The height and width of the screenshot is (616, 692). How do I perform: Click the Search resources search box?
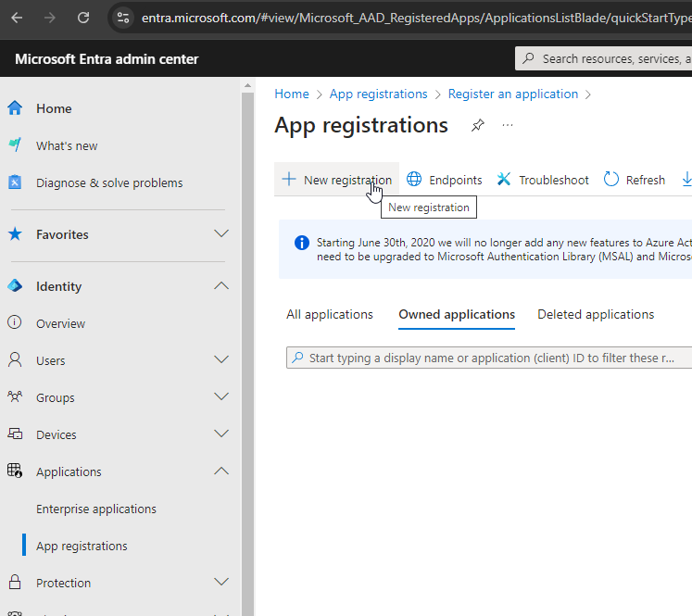coord(603,58)
